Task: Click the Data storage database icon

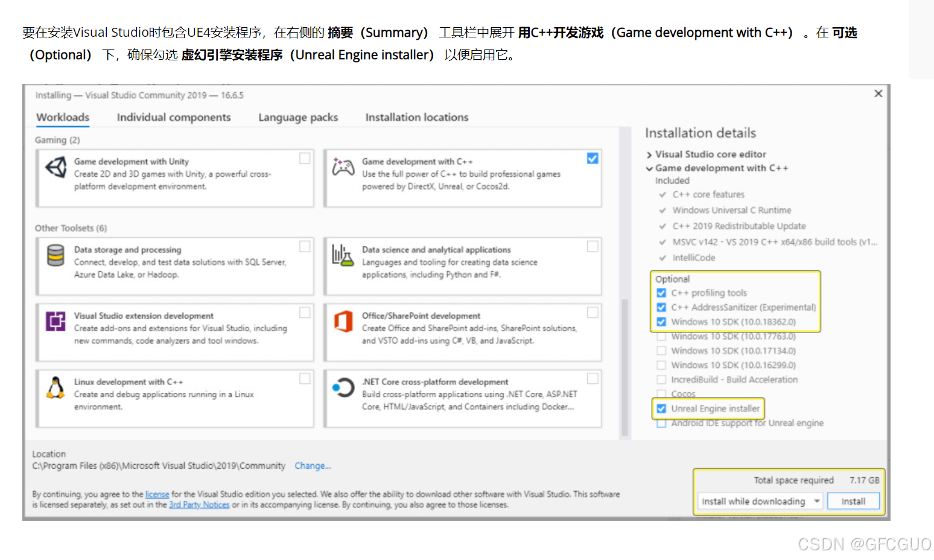Action: click(56, 255)
